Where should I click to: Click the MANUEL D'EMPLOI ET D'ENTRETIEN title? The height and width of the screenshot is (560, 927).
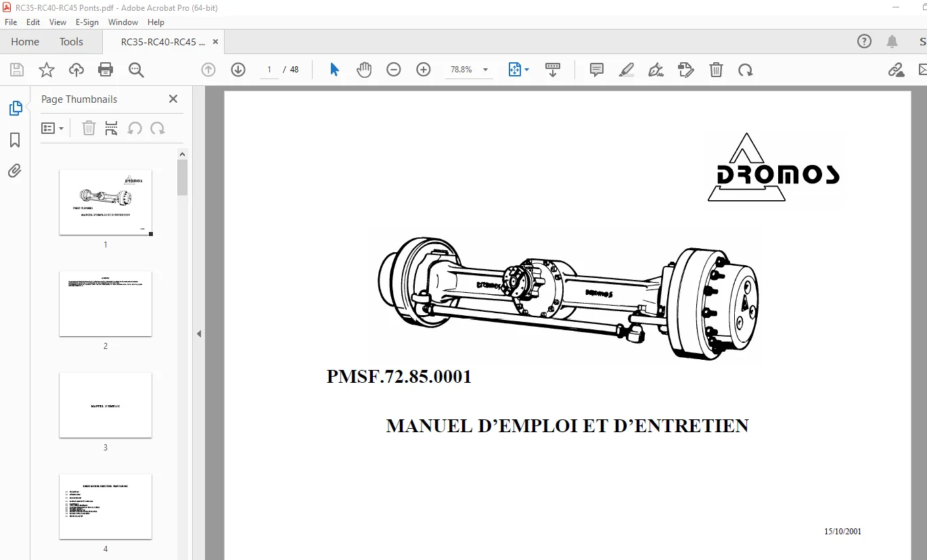pos(567,426)
